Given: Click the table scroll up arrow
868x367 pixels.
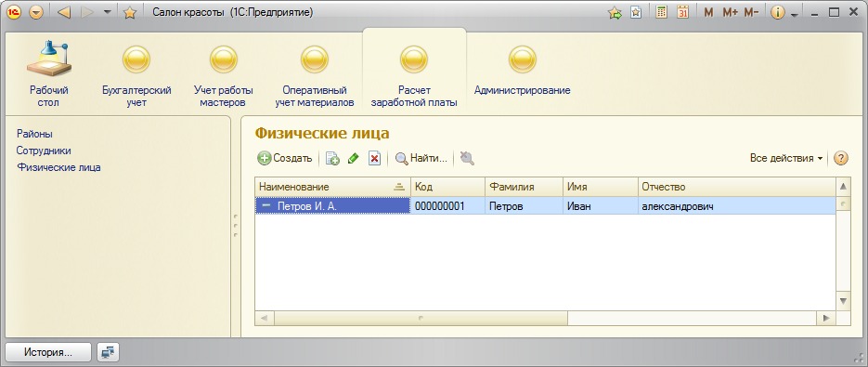Looking at the screenshot, I should tap(843, 186).
